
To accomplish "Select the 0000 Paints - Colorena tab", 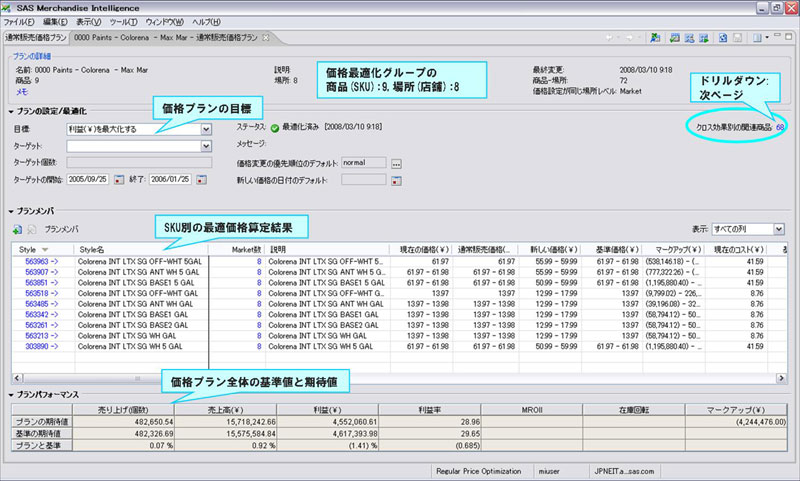I will pyautogui.click(x=165, y=37).
